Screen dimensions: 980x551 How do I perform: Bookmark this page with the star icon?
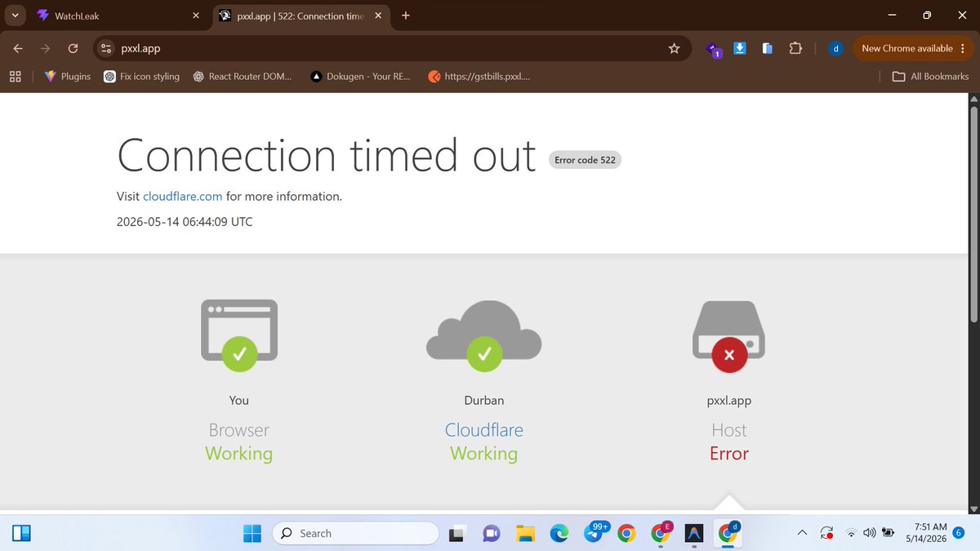[674, 49]
